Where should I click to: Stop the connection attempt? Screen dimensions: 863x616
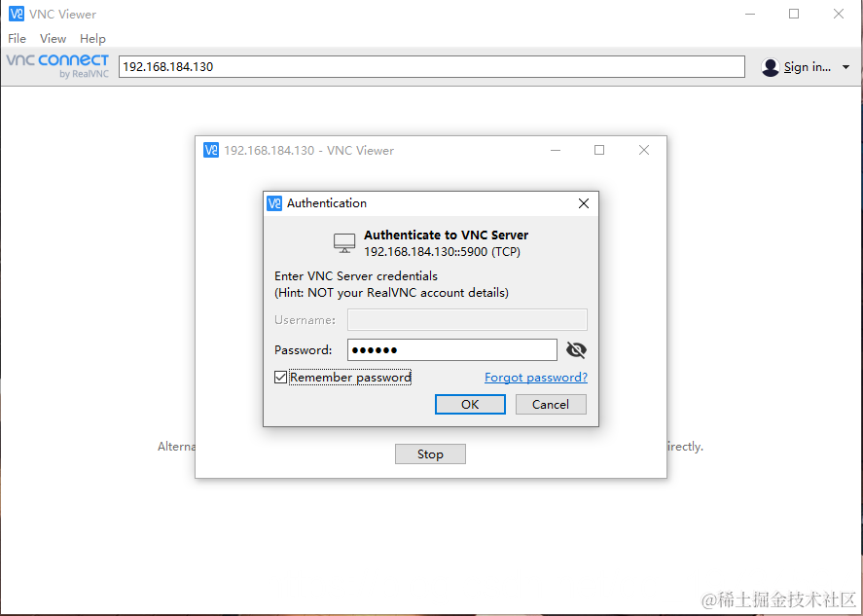coord(430,454)
